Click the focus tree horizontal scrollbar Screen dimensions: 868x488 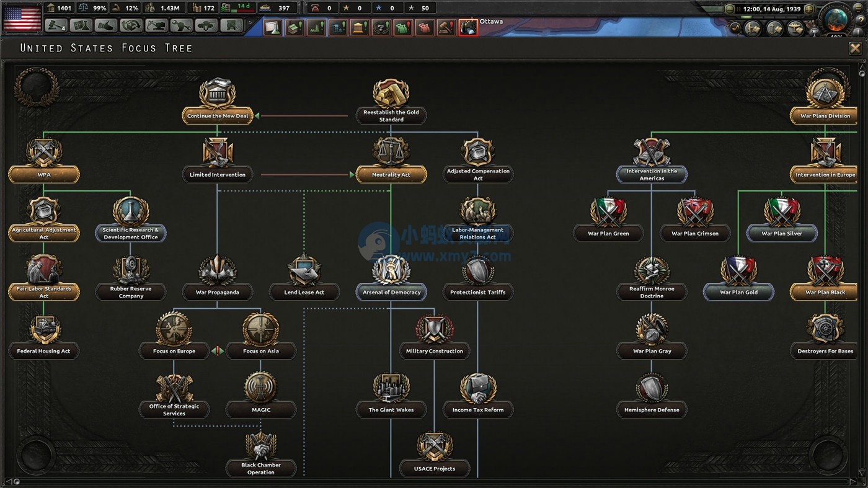[434, 482]
